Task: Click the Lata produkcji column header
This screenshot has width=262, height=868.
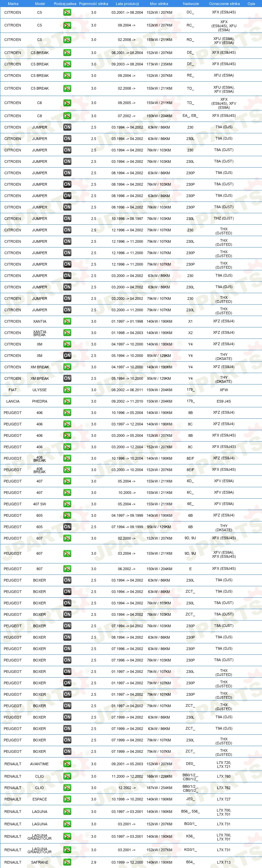Action: [x=127, y=4]
